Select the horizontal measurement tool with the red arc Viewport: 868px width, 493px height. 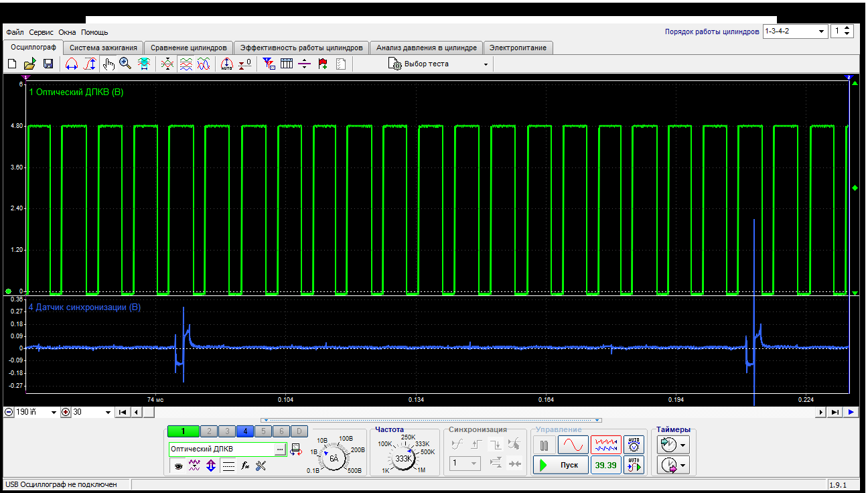(x=72, y=64)
